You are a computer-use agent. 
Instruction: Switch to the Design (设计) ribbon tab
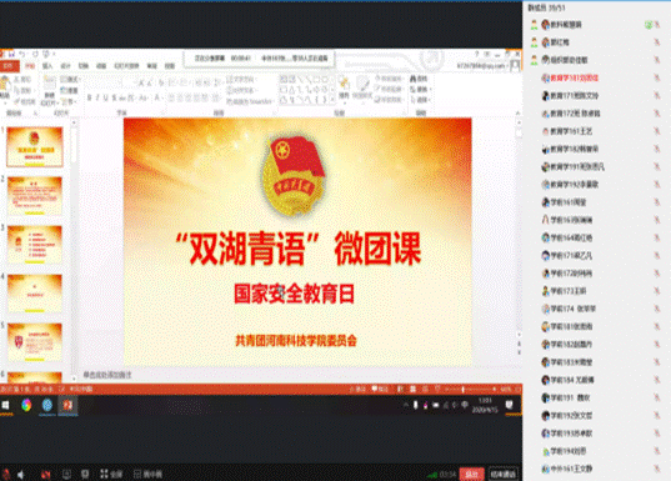(65, 66)
